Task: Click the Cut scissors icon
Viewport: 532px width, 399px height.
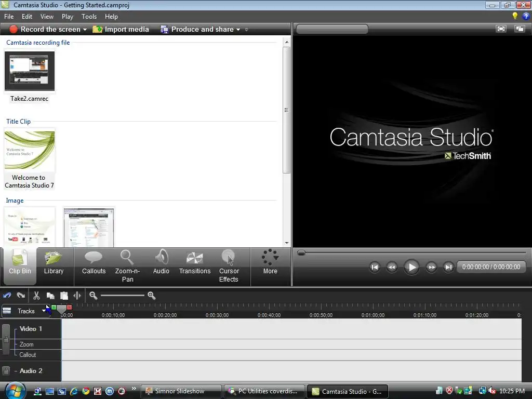Action: (x=37, y=296)
